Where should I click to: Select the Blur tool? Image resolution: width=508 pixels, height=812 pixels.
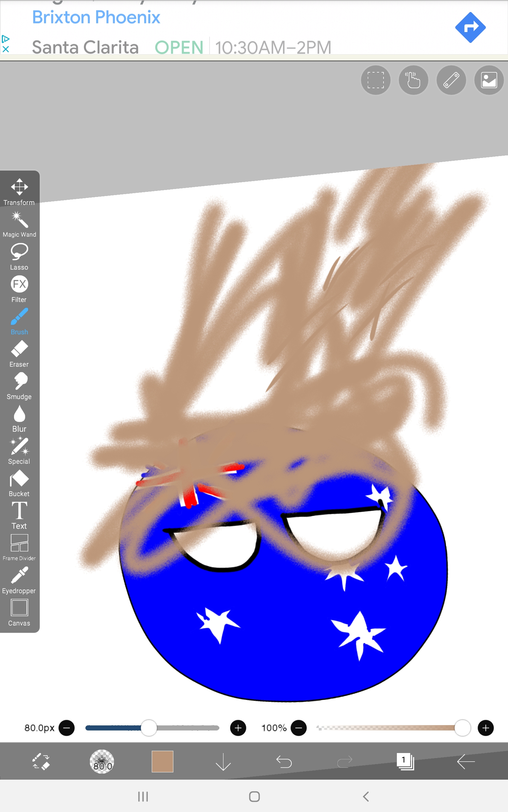click(19, 418)
